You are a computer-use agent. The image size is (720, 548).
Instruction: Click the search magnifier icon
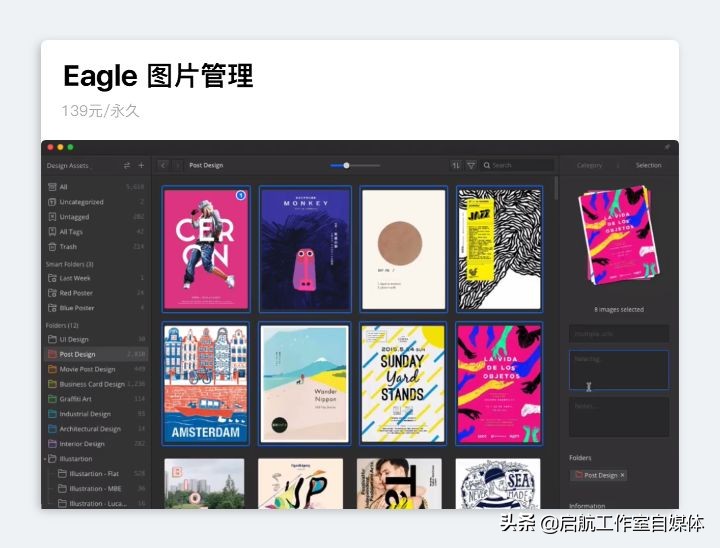pos(487,165)
